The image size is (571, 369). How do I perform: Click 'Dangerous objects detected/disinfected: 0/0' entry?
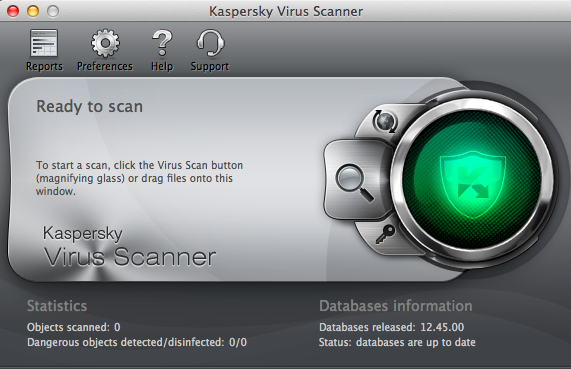coord(137,342)
